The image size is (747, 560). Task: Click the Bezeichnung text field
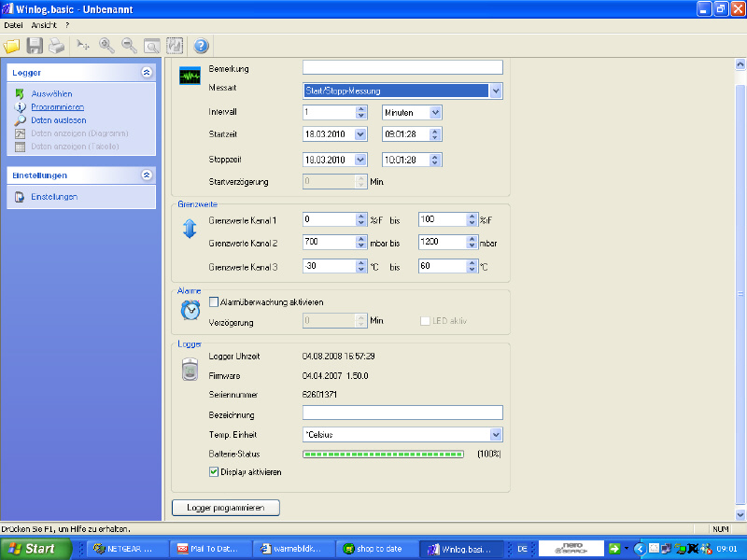click(x=402, y=413)
